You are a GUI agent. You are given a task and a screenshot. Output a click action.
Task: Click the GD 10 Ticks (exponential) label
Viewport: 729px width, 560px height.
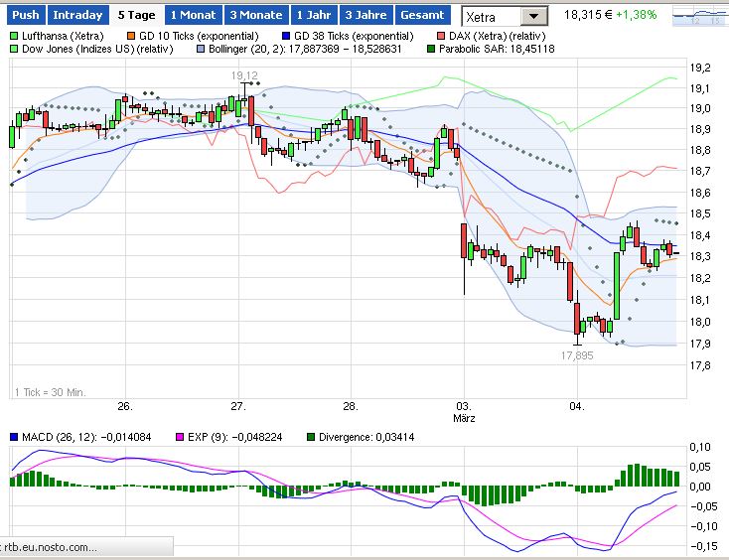coord(199,36)
